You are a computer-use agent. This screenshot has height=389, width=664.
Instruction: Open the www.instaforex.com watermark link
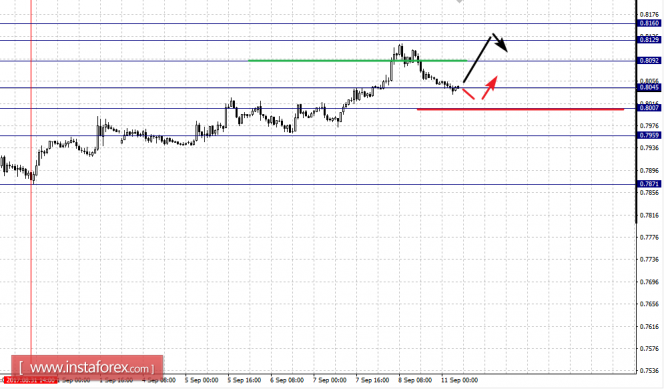[x=87, y=368]
